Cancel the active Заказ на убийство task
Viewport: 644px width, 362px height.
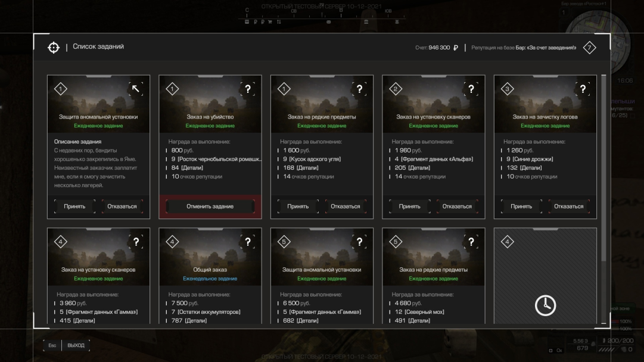pyautogui.click(x=210, y=207)
